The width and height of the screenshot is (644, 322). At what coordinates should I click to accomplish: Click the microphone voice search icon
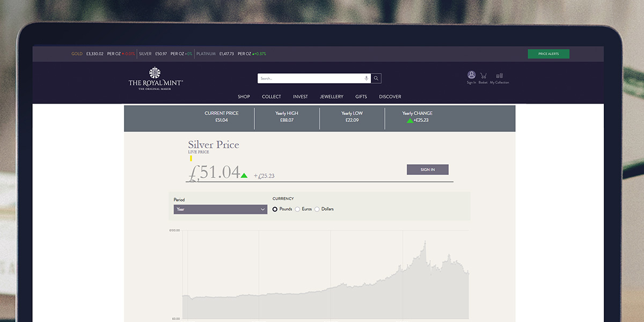tap(367, 78)
